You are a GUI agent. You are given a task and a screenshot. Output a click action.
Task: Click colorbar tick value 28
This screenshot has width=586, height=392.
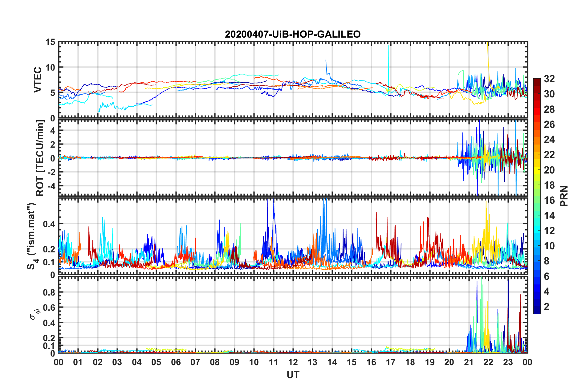[549, 109]
